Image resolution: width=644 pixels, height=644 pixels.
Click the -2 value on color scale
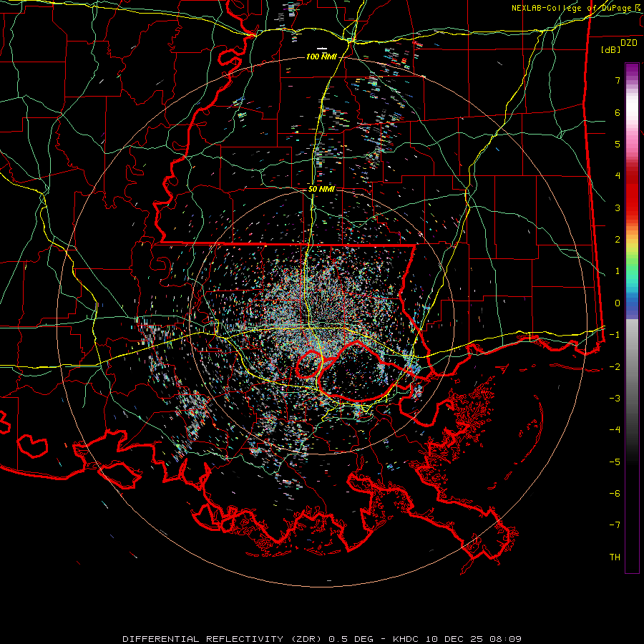[615, 367]
